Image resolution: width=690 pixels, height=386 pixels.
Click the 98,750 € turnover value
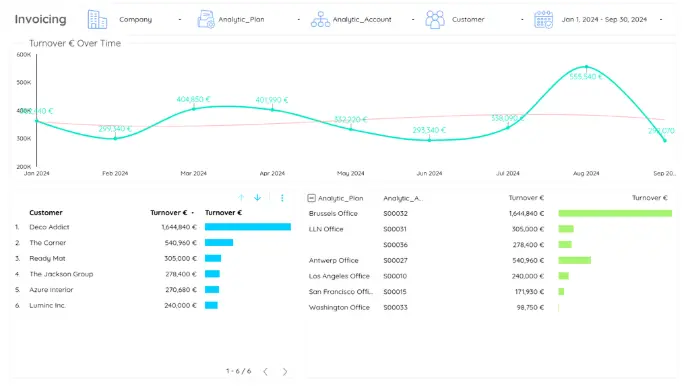530,307
